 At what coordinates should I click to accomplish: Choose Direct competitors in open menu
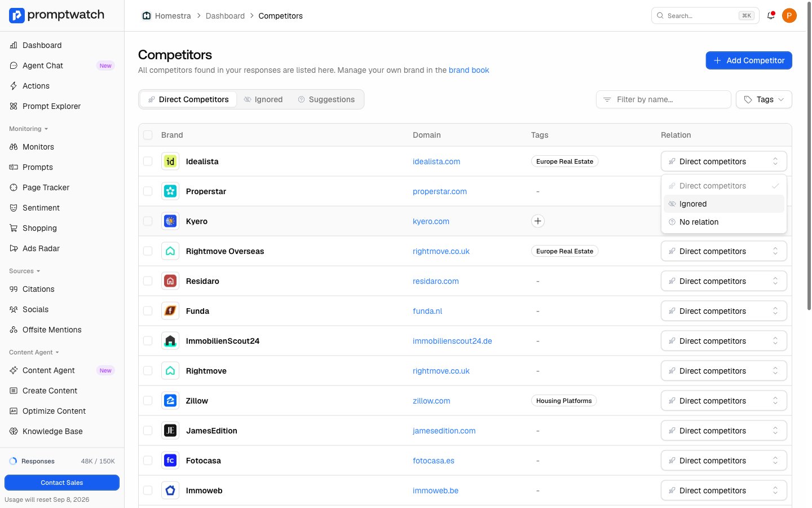tap(723, 186)
